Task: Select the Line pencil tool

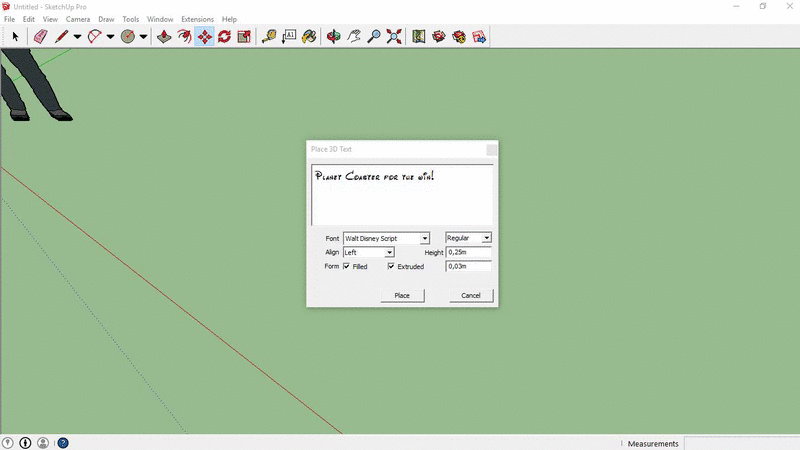Action: (61, 36)
